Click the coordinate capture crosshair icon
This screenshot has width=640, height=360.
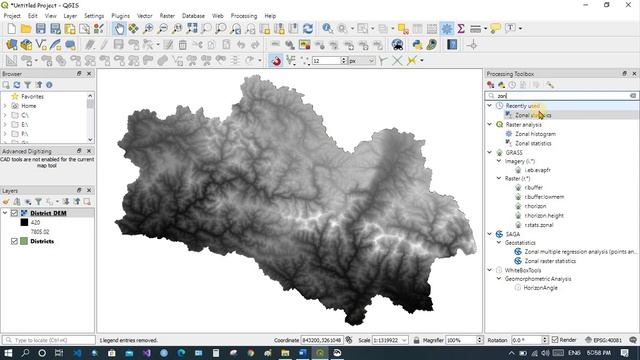coord(472,45)
